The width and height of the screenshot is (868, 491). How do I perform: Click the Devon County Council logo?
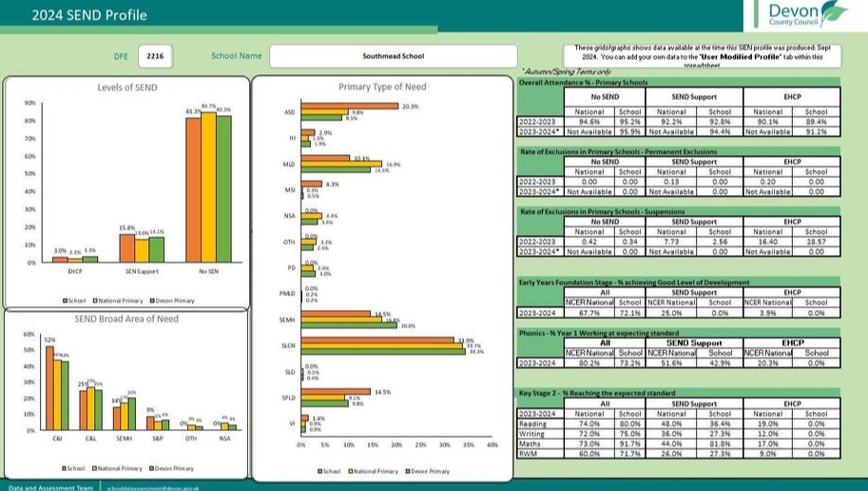(807, 14)
